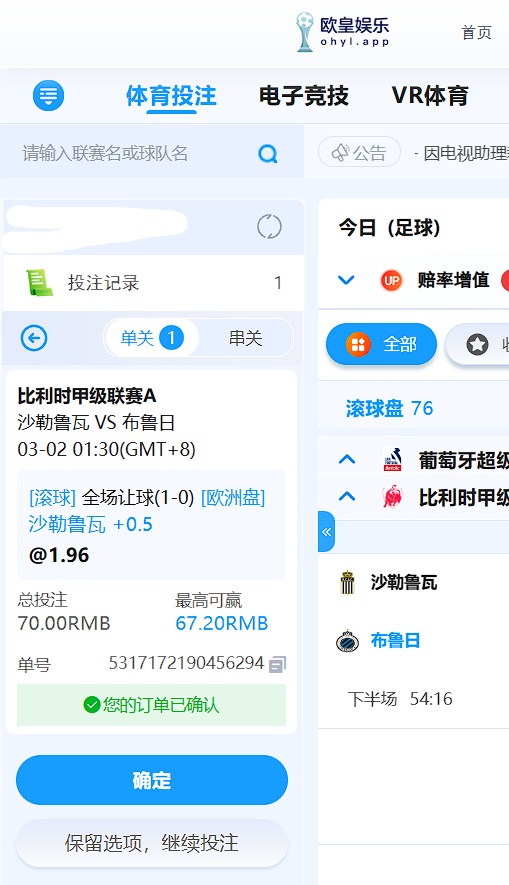This screenshot has width=509, height=885.
Task: Click the 确定 confirm button
Action: pos(152,780)
